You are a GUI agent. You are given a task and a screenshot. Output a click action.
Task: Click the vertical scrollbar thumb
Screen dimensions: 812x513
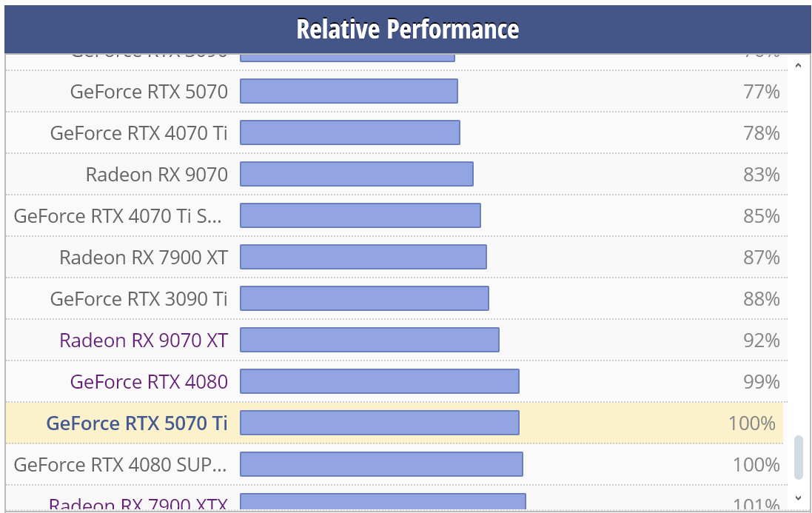point(798,457)
